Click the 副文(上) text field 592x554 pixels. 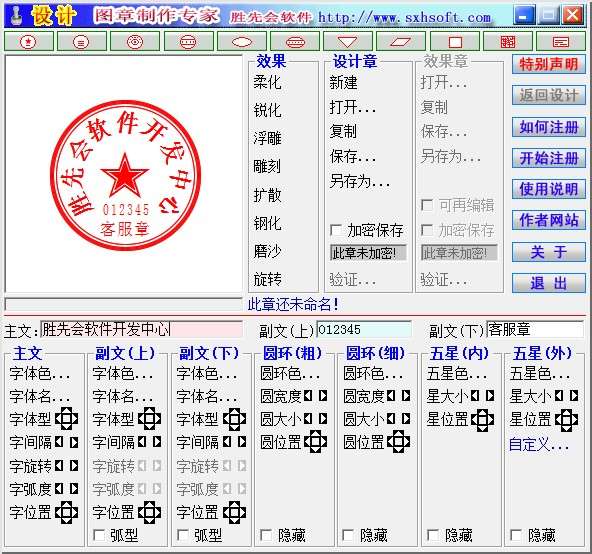(364, 330)
